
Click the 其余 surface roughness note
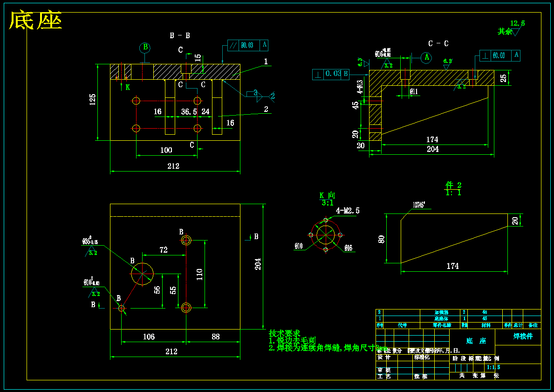(x=505, y=31)
